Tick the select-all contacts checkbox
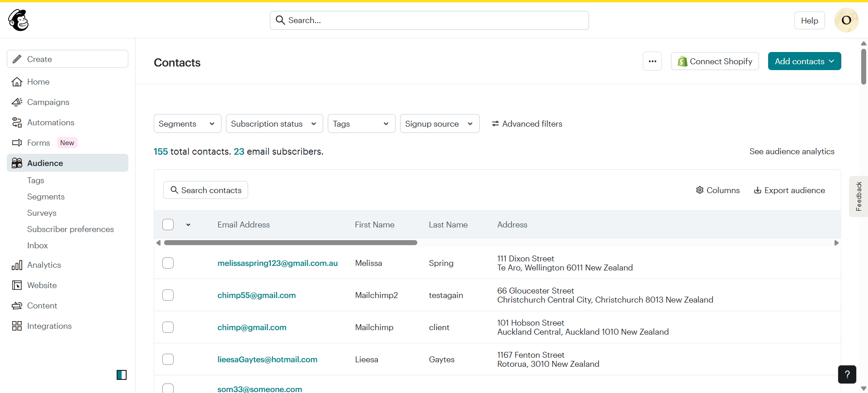Image resolution: width=868 pixels, height=393 pixels. tap(168, 225)
